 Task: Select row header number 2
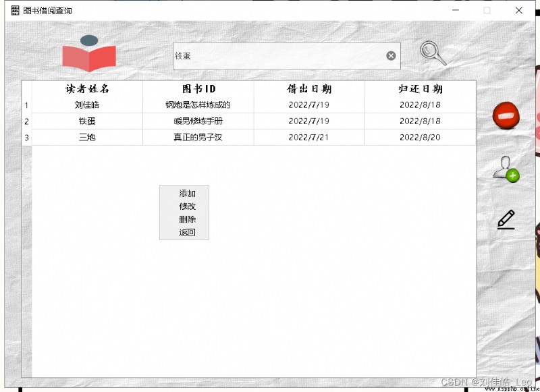pos(26,121)
